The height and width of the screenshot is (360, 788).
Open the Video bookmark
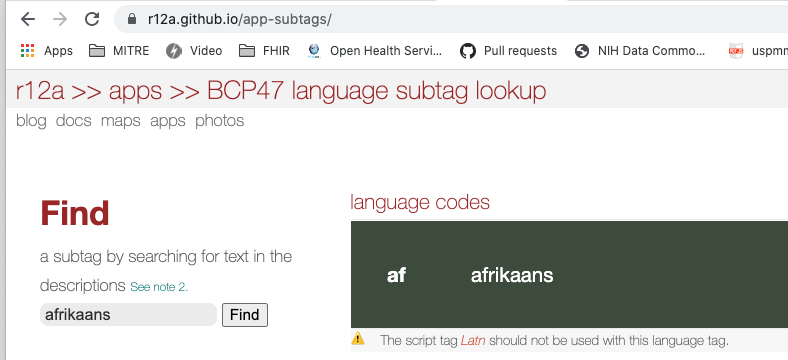[x=194, y=51]
